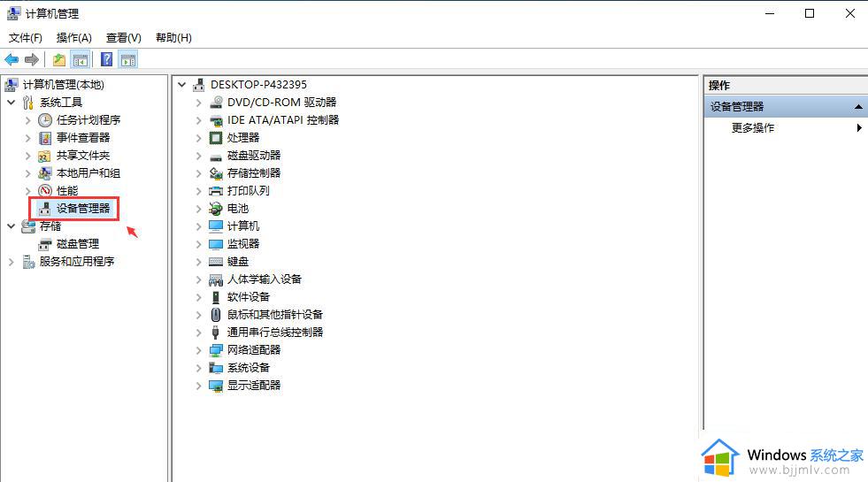The height and width of the screenshot is (482, 868).
Task: Toggle the show/hide action pane icon
Action: (x=128, y=60)
